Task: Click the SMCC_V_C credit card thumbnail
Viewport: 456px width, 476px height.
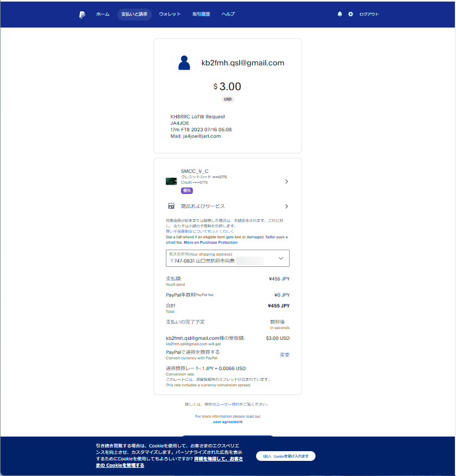Action: 171,182
